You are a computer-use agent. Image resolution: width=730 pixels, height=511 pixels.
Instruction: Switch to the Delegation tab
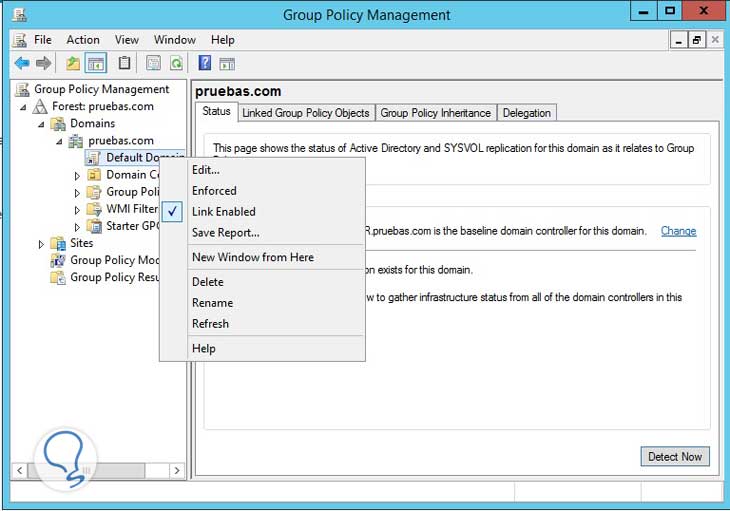pos(527,113)
